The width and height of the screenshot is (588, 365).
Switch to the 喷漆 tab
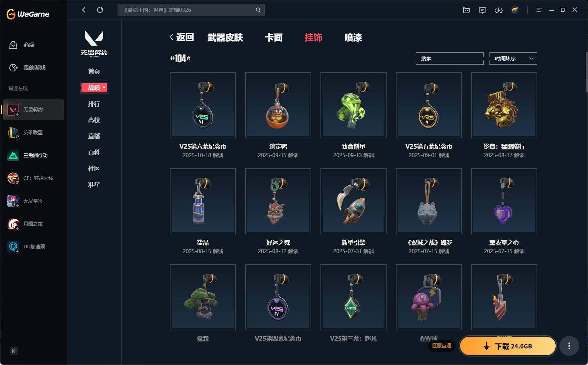pos(353,38)
